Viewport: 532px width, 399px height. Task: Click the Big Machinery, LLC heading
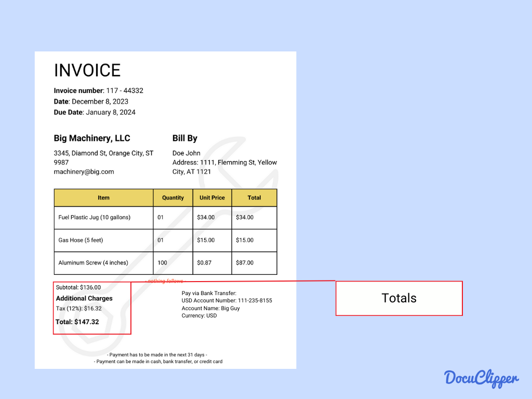92,138
